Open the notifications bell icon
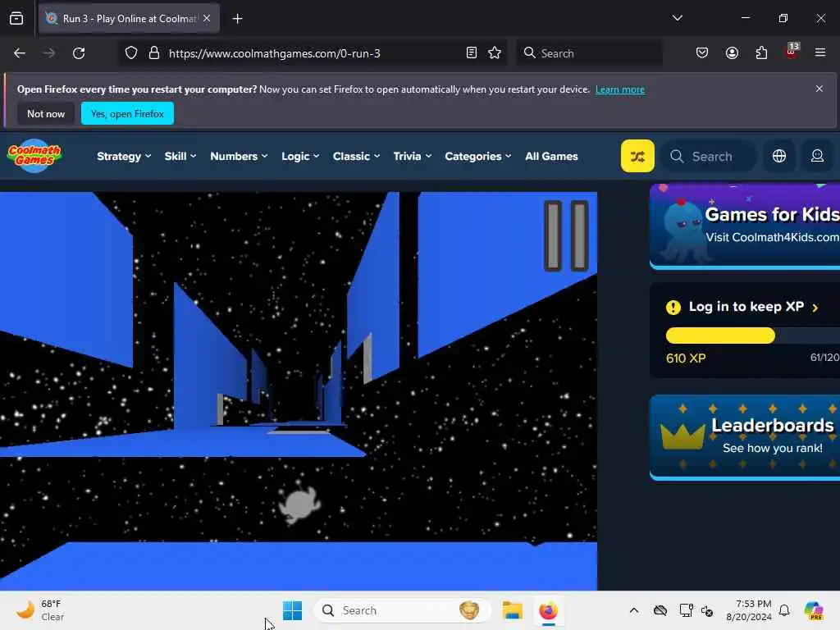 (x=784, y=610)
